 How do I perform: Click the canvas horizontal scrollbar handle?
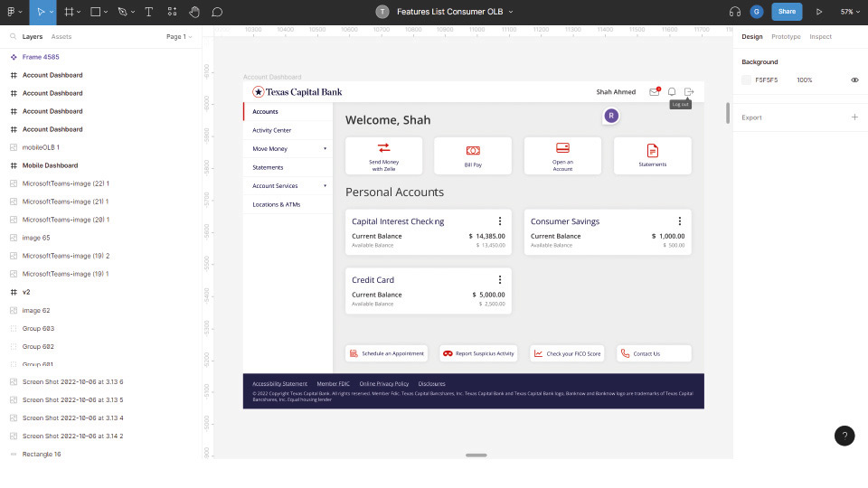pos(476,455)
